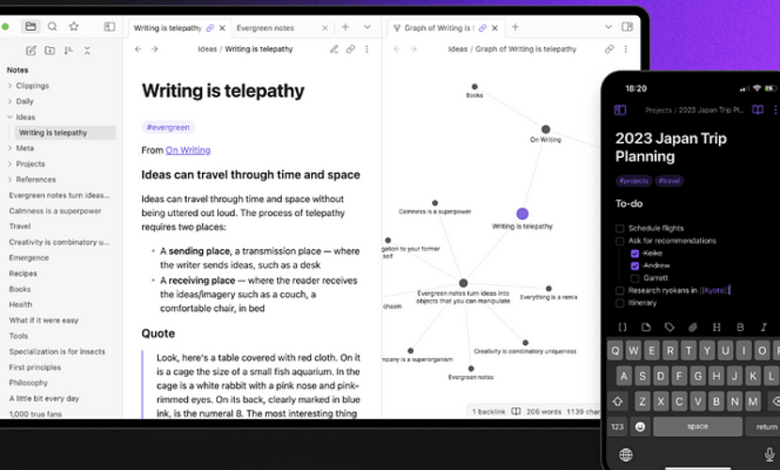Insert brackets from the phone toolbar
The height and width of the screenshot is (470, 780).
(622, 327)
